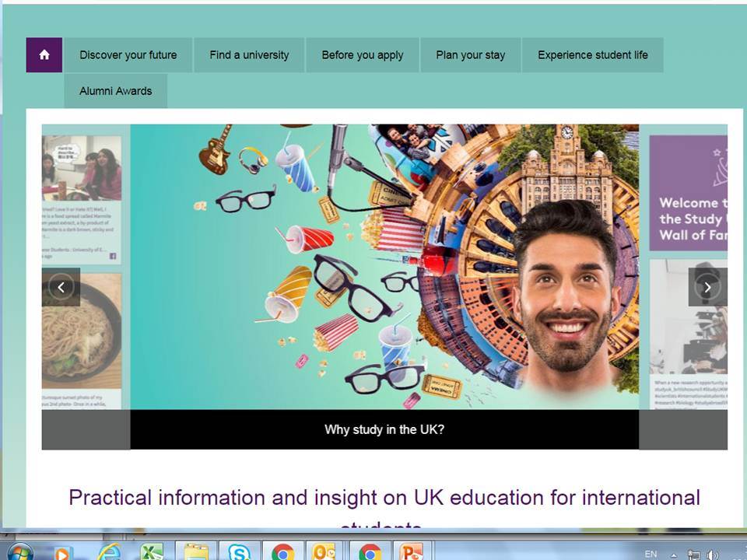
Task: Open the Study UK Wall of Fame tile
Action: 689,193
